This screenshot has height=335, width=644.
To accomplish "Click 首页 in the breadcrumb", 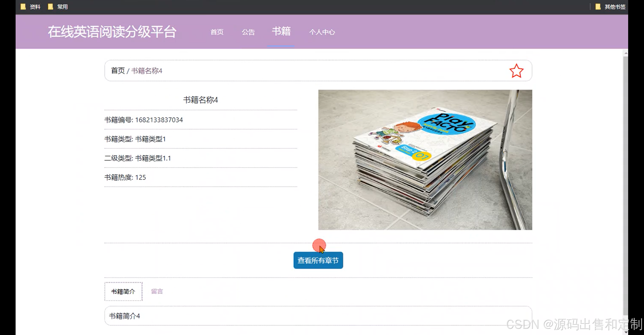I will 118,71.
